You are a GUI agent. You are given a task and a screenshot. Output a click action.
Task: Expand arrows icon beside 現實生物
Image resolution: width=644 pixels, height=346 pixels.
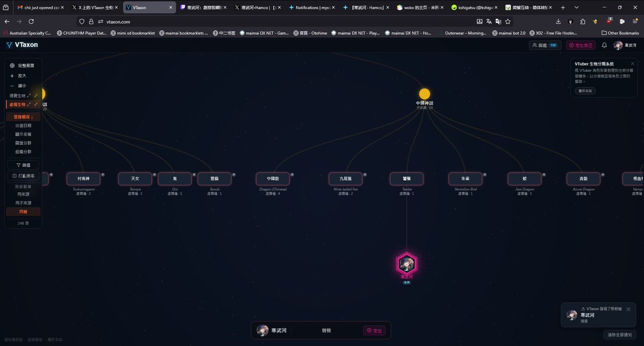[x=28, y=95]
